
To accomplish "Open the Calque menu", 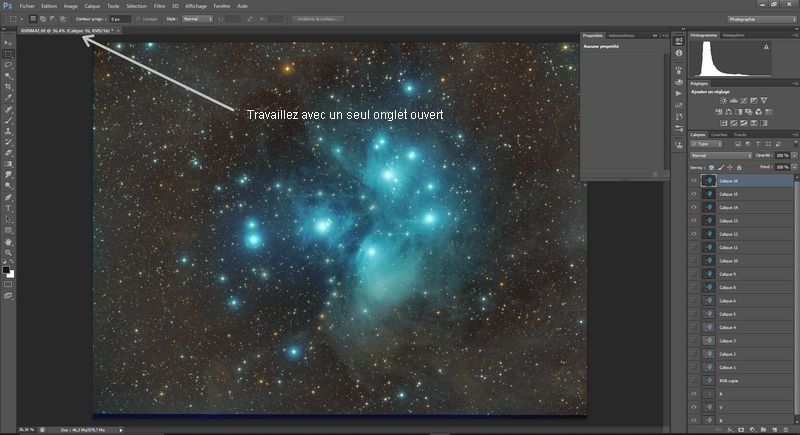I will [92, 6].
